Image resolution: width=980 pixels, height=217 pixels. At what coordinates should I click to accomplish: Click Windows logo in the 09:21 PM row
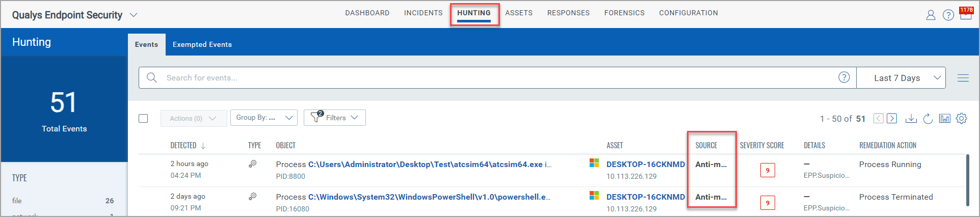tap(594, 196)
